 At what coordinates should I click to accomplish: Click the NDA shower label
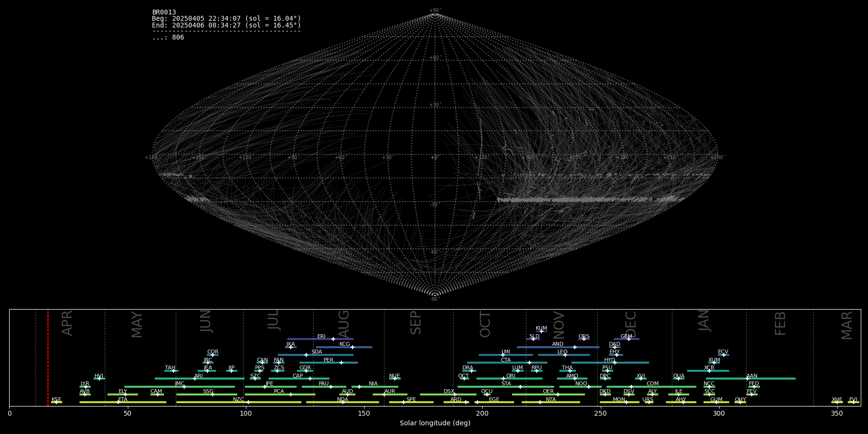[343, 400]
